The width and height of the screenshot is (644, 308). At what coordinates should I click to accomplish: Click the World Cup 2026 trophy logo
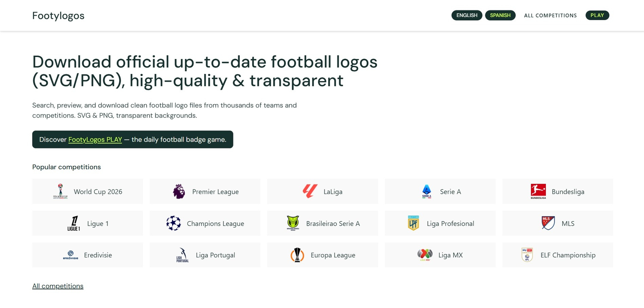(60, 191)
